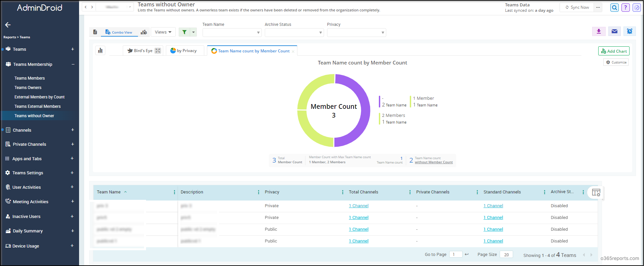Open the Private Channels column menu dots
644x266 pixels.
click(x=477, y=192)
